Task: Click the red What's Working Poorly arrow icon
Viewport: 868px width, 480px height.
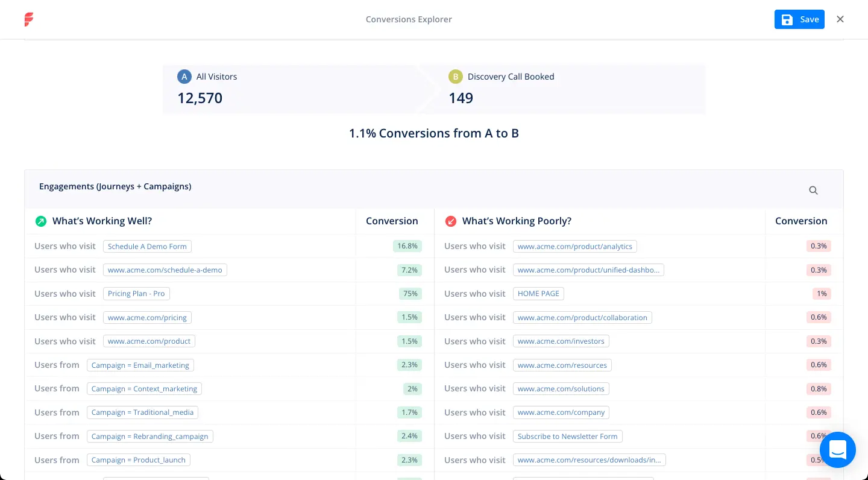Action: coord(450,221)
